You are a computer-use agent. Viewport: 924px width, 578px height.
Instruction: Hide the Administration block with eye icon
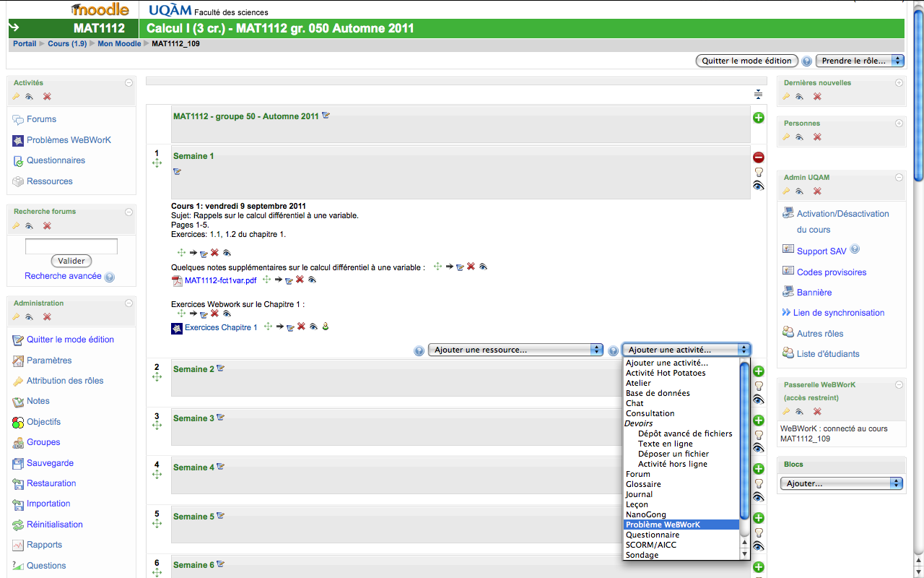coord(30,317)
